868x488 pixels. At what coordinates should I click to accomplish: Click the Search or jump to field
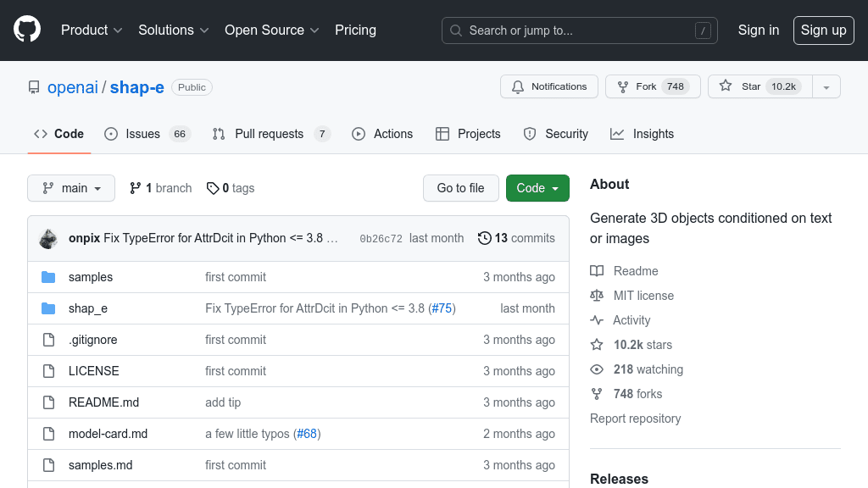tap(579, 30)
